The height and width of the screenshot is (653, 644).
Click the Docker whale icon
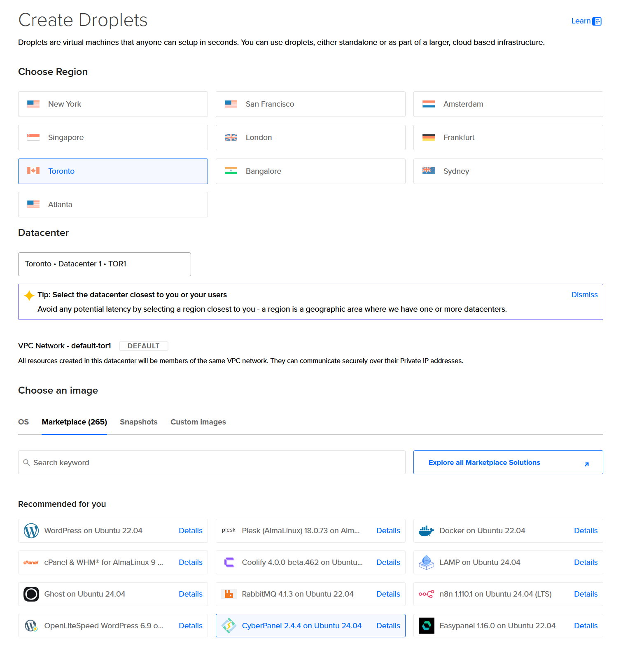[426, 531]
